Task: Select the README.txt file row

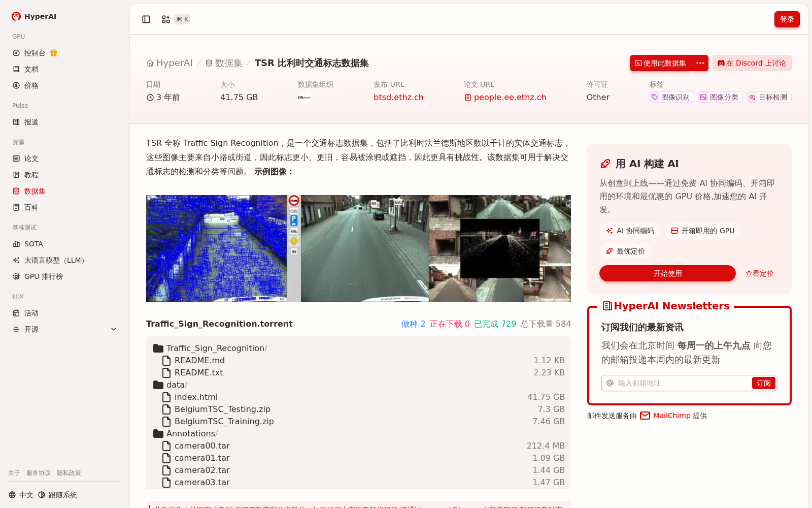Action: tap(358, 372)
